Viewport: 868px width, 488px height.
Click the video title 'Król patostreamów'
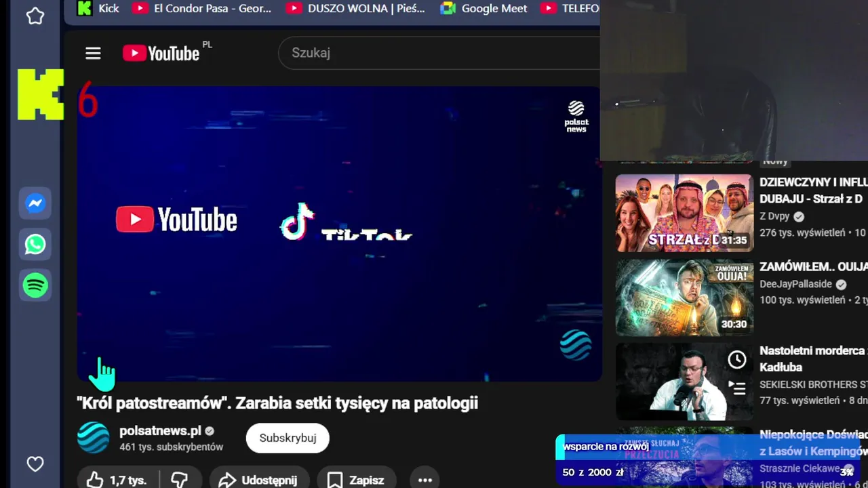(277, 403)
